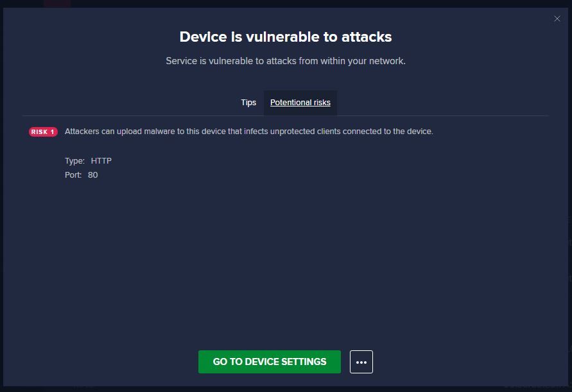Screen dimensions: 572x392
Task: Click the vulnerability warning subtitle text
Action: tap(285, 61)
